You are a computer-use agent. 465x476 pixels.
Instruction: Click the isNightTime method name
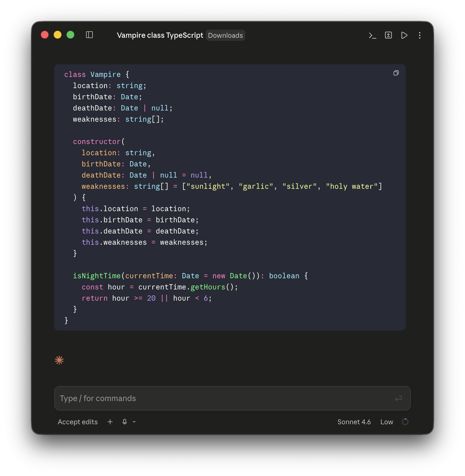[97, 276]
